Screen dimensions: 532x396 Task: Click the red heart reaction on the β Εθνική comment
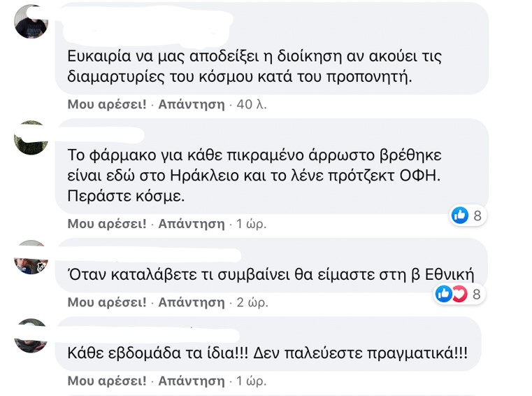[459, 294]
